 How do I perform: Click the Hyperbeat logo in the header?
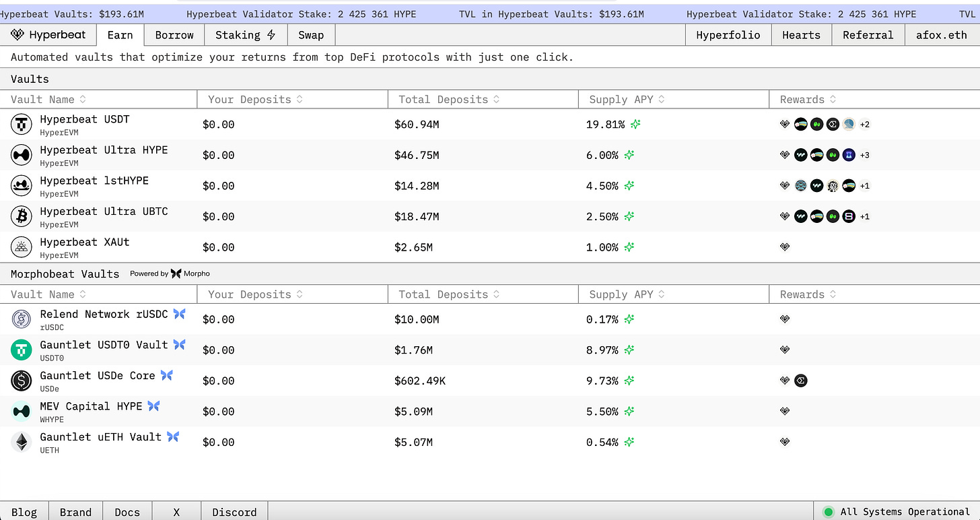coord(48,35)
